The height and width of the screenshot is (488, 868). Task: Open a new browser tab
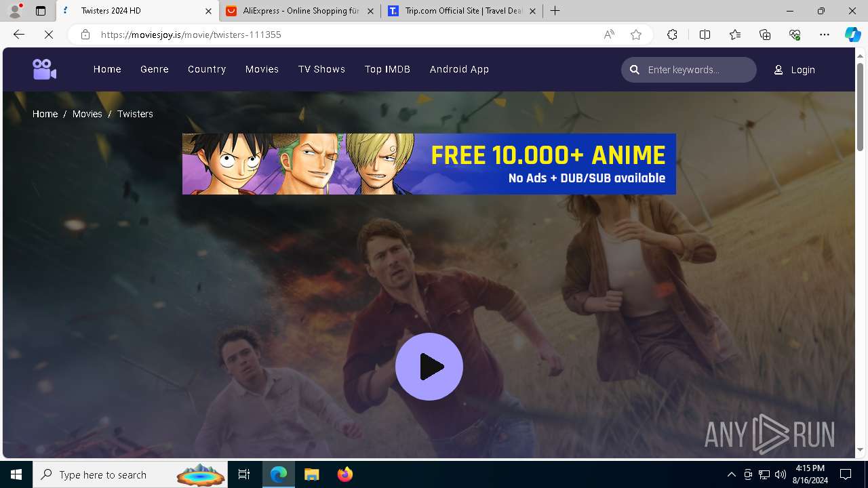555,11
